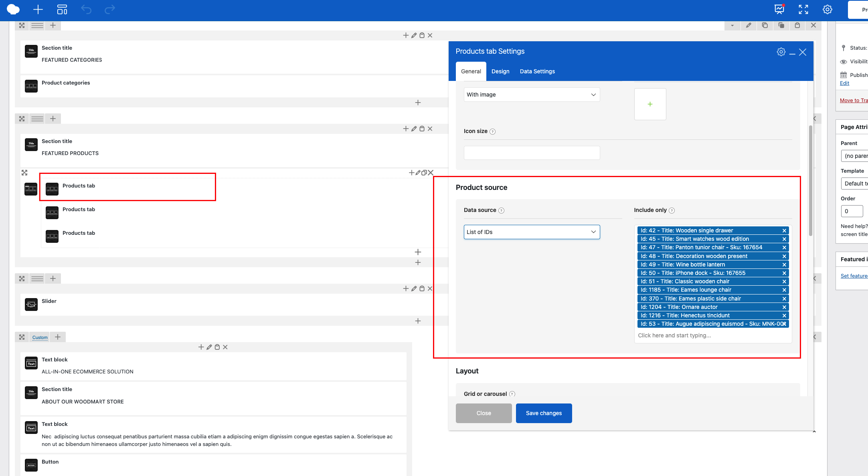Click the cloud logo in top bar
The image size is (868, 476).
click(x=13, y=9)
